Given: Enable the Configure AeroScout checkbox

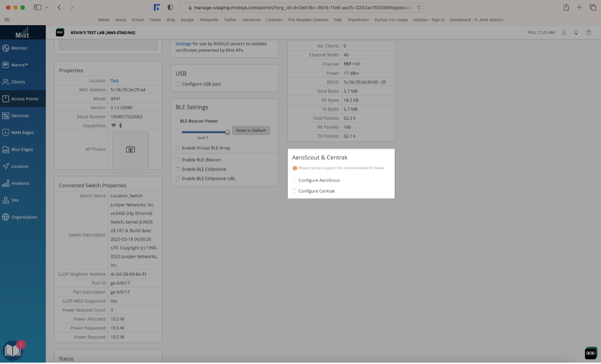Looking at the screenshot, I should 294,181.
